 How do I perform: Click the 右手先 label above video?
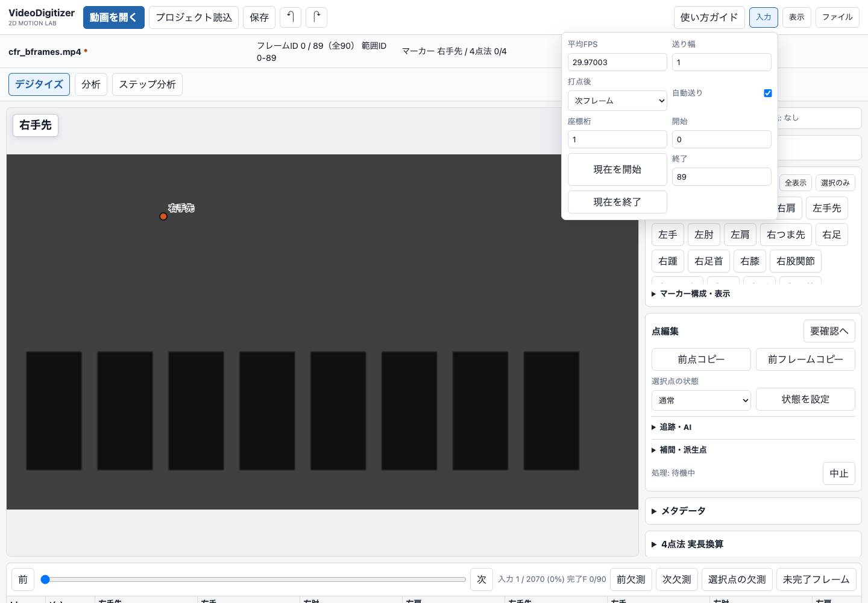pos(36,125)
